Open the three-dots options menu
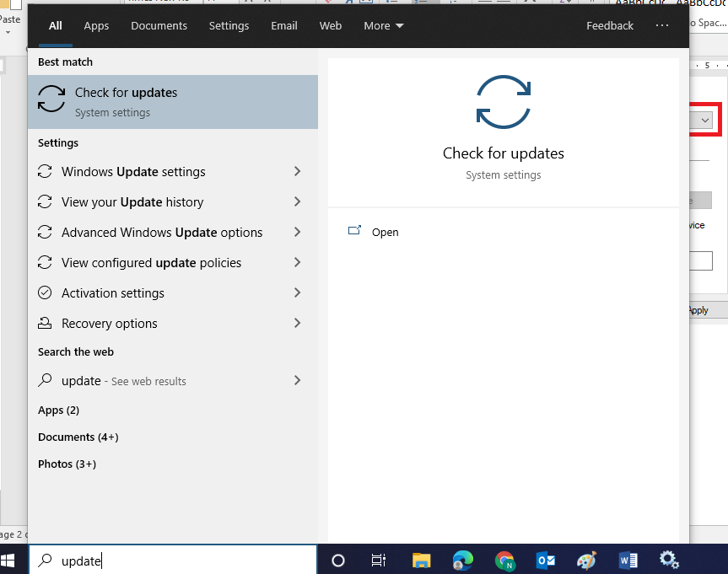Image resolution: width=728 pixels, height=574 pixels. pyautogui.click(x=661, y=26)
